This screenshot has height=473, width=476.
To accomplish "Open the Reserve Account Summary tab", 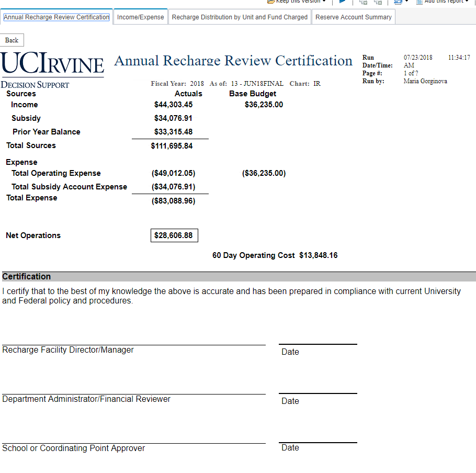I will 354,17.
